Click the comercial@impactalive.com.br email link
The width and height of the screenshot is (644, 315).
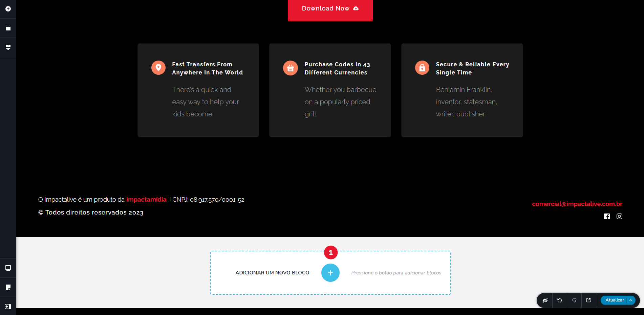(x=577, y=204)
